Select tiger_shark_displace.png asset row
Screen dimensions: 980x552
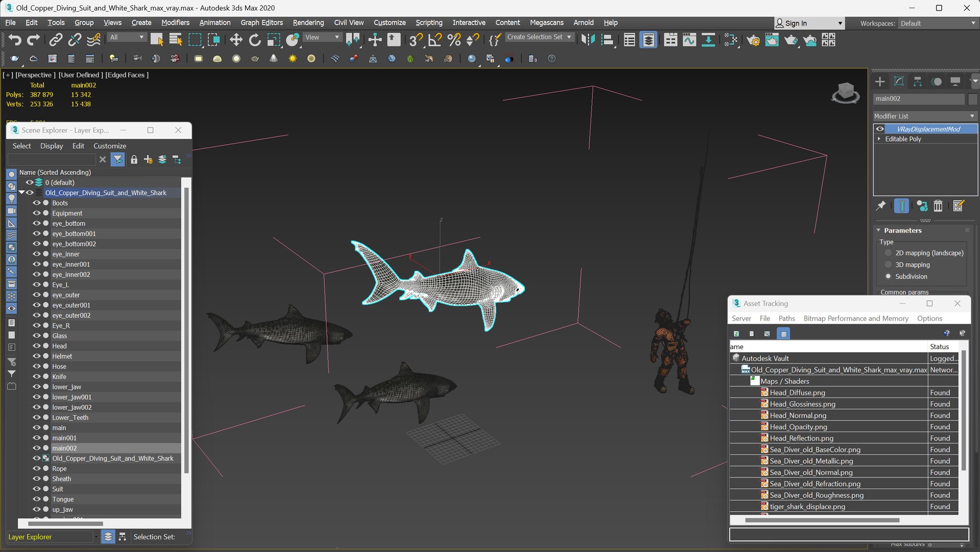point(844,507)
